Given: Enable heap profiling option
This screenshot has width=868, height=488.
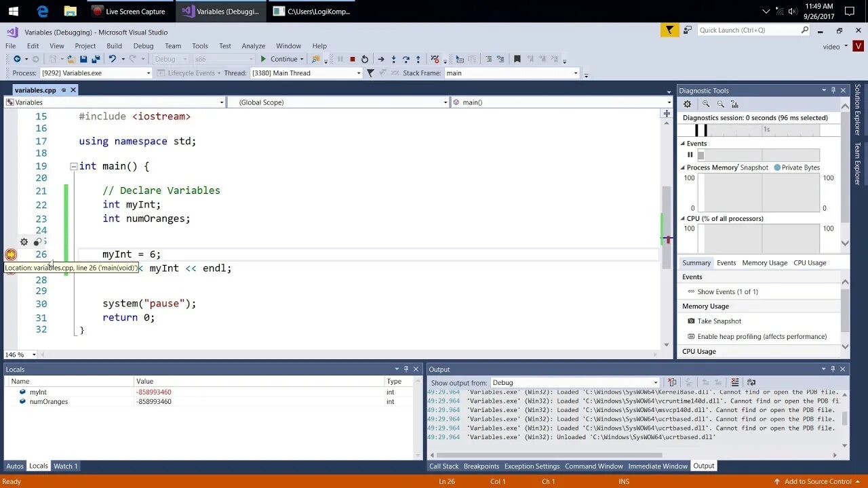Looking at the screenshot, I should (757, 336).
